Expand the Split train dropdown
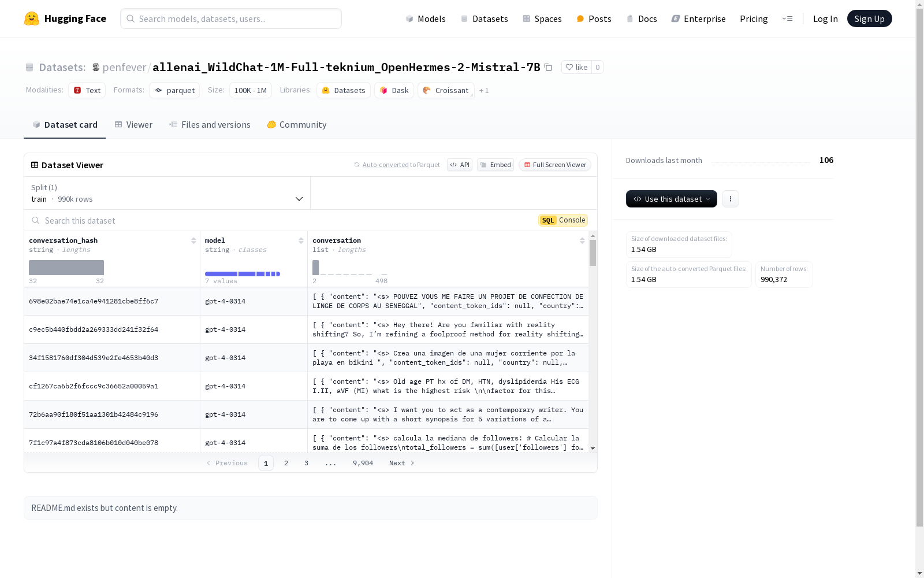 point(167,193)
